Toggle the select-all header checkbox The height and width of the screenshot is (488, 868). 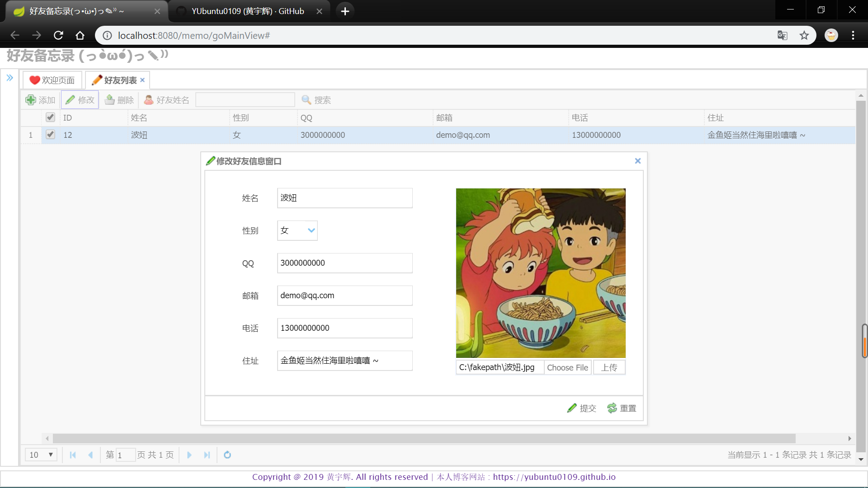tap(50, 117)
